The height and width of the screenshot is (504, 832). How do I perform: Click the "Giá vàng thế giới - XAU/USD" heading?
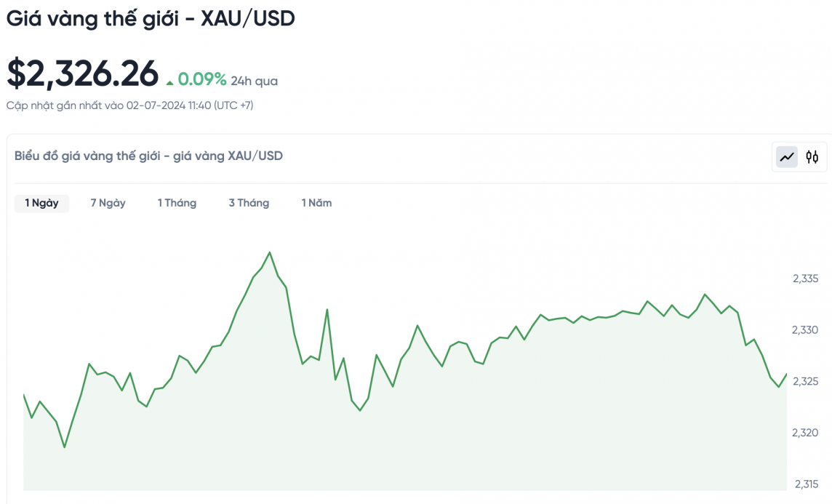151,19
